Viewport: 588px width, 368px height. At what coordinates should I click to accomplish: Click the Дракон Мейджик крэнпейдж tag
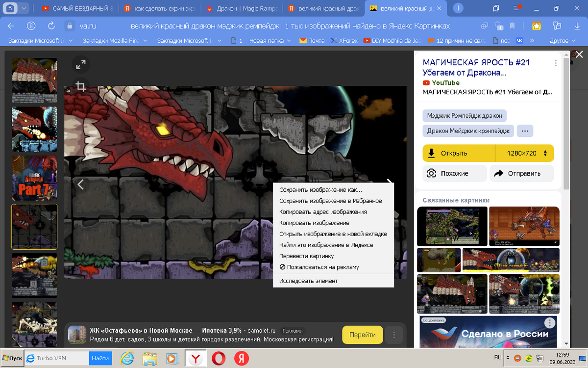468,131
